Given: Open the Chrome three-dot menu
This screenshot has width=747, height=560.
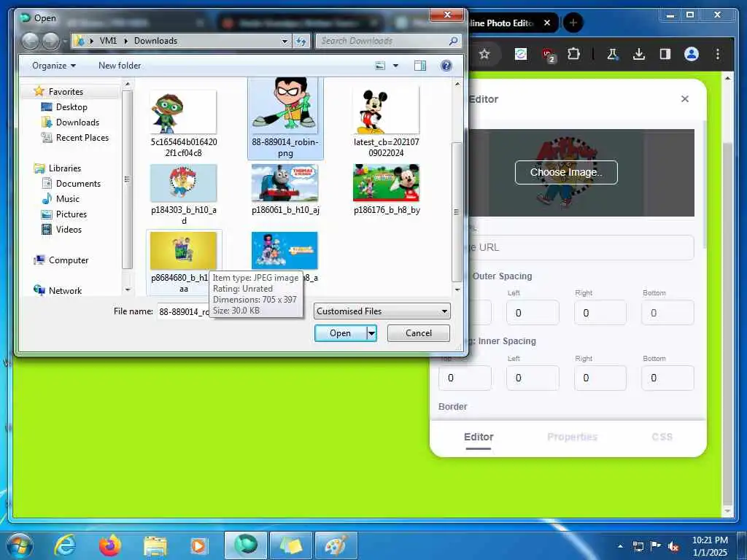Looking at the screenshot, I should [x=718, y=54].
